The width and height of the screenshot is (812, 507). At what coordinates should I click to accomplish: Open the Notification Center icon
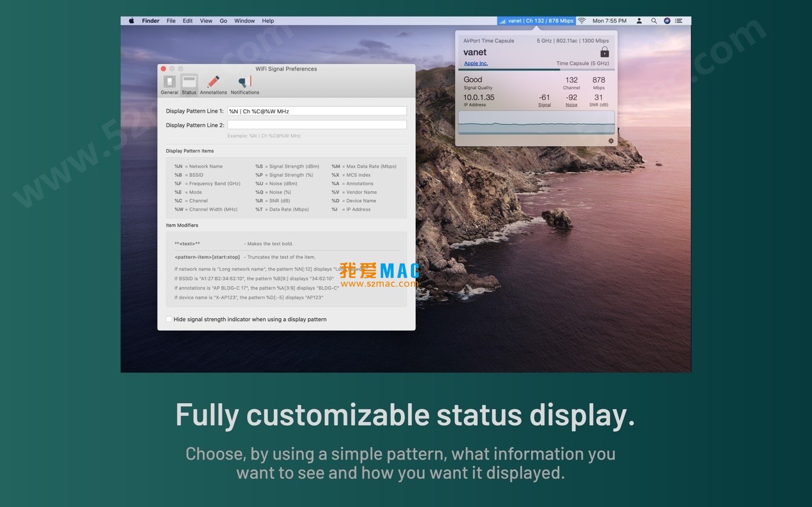coord(679,21)
